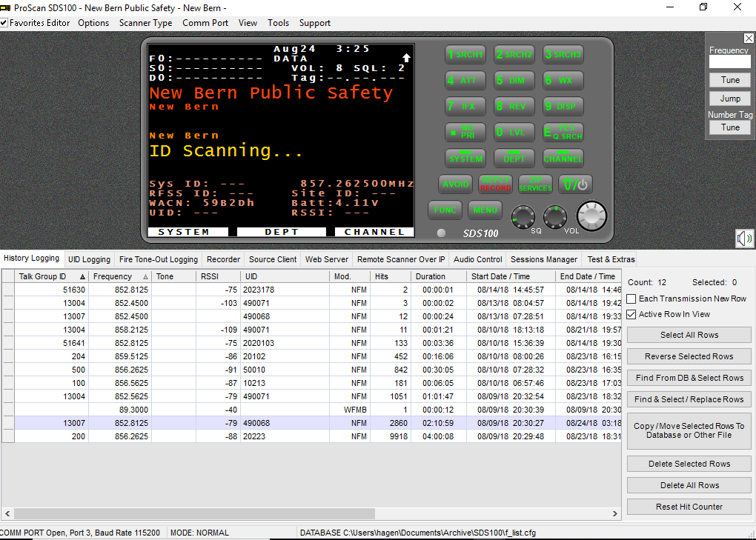Screen dimensions: 756x540
Task: Switch to the UID Logging tab
Action: [x=89, y=259]
